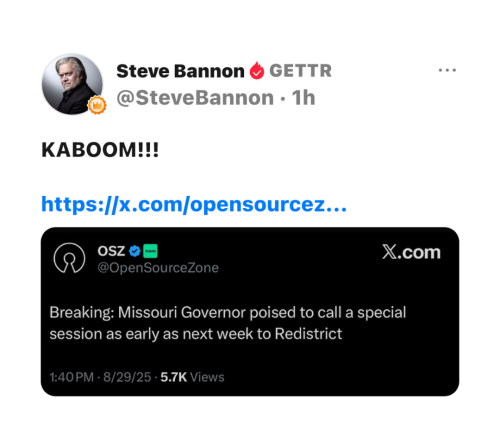Open the @SteveBannon handle
The width and height of the screenshot is (500, 422).
(x=195, y=98)
